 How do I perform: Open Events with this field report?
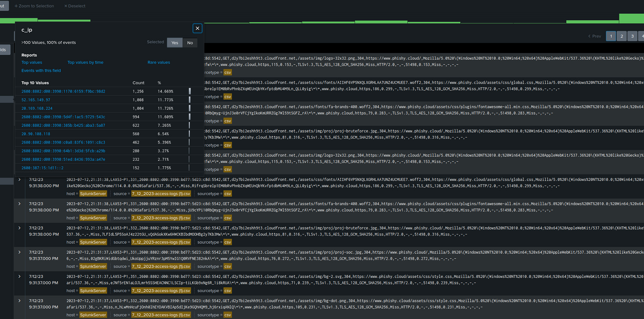click(41, 71)
